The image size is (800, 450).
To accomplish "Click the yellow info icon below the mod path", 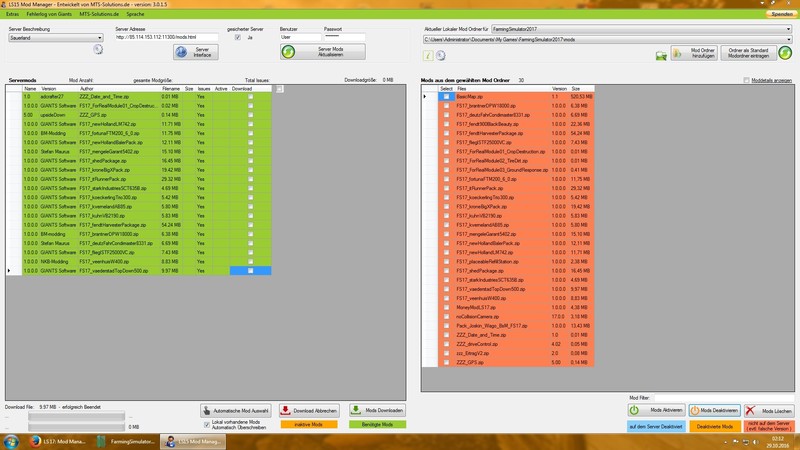I will point(426,55).
